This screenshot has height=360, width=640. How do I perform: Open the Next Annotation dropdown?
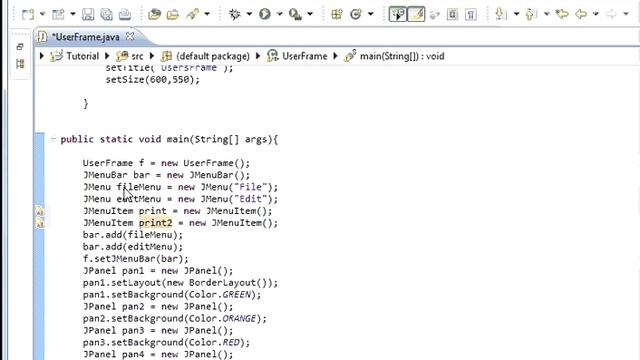click(516, 14)
